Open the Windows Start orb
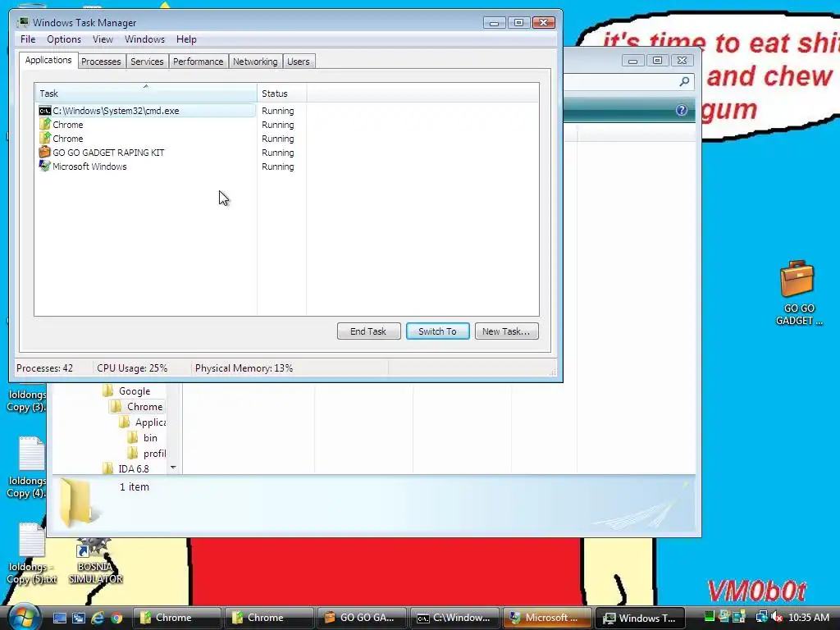This screenshot has width=840, height=630. point(25,617)
